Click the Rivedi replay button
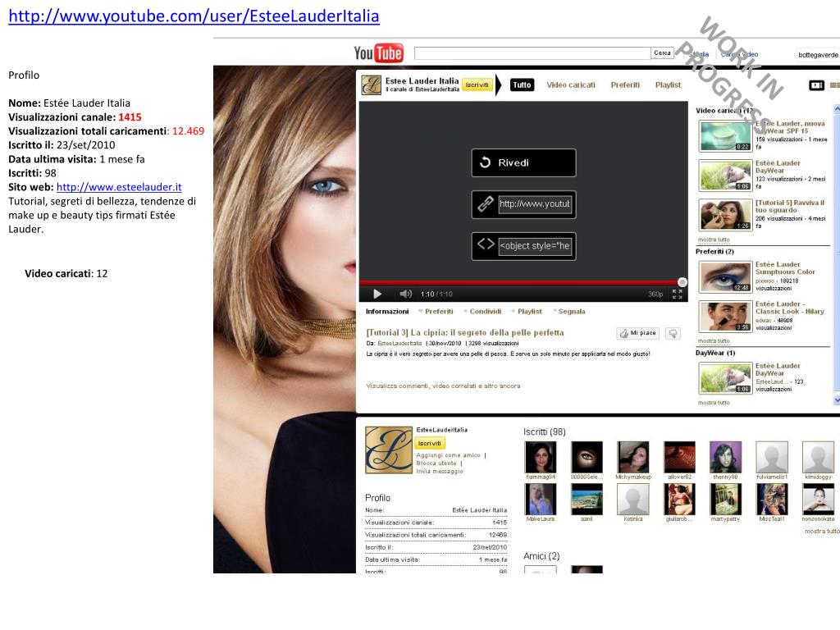This screenshot has width=840, height=630. click(x=523, y=162)
